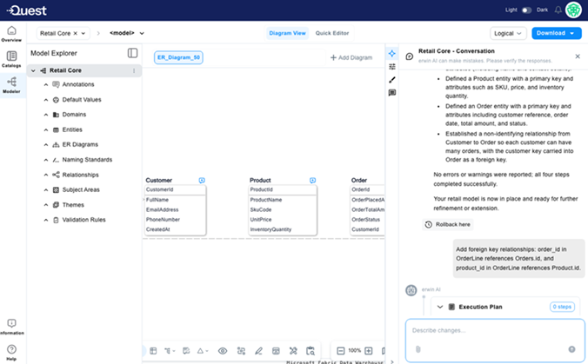Image resolution: width=588 pixels, height=364 pixels.
Task: Select Themes in Model Explorer
Action: [73, 205]
